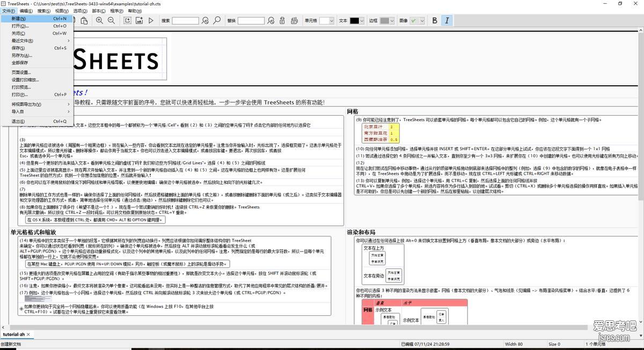Click the gray border color swatch

[x=385, y=20]
